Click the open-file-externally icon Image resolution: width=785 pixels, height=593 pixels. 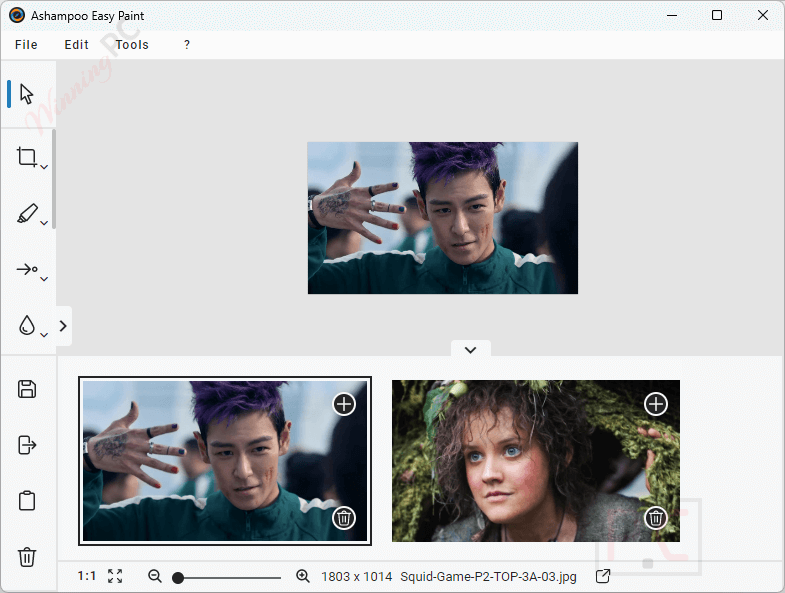[x=603, y=576]
